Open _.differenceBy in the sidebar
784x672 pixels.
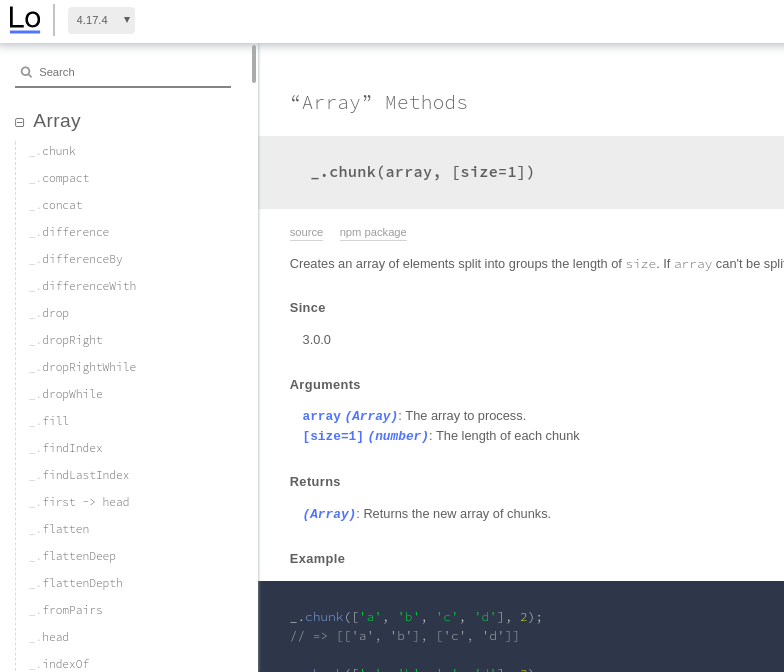point(76,259)
